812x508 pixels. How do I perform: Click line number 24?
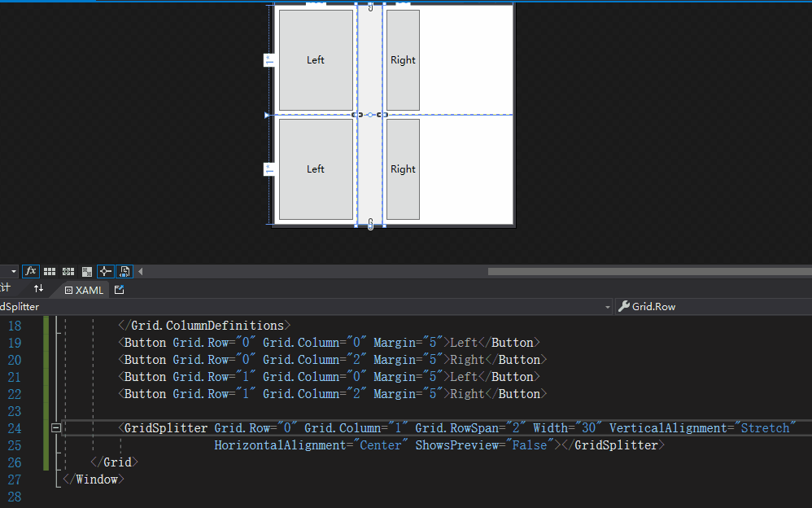[15, 429]
